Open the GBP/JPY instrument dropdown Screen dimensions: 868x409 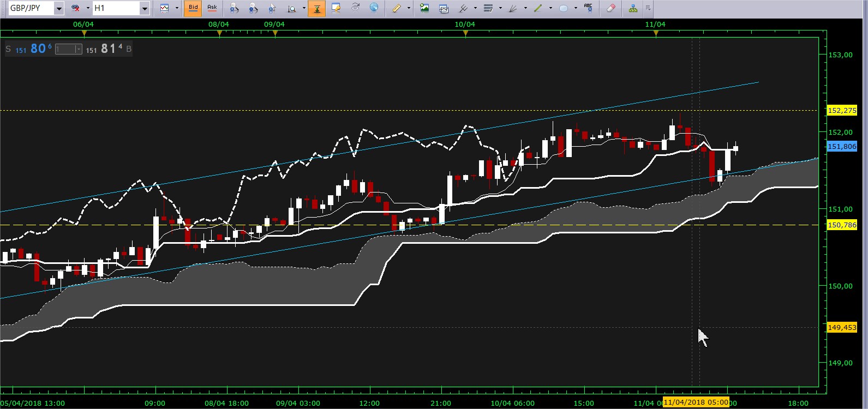pos(59,8)
